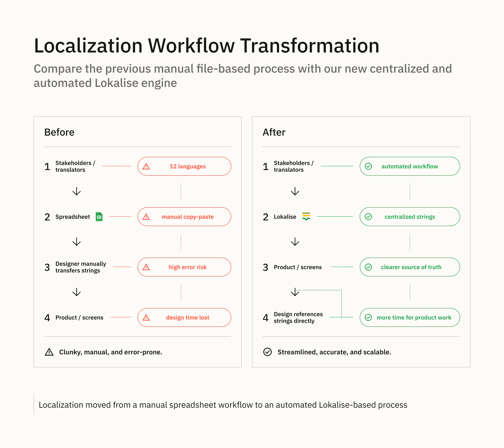Select the centralized strings label
504x448 pixels.
pos(410,217)
